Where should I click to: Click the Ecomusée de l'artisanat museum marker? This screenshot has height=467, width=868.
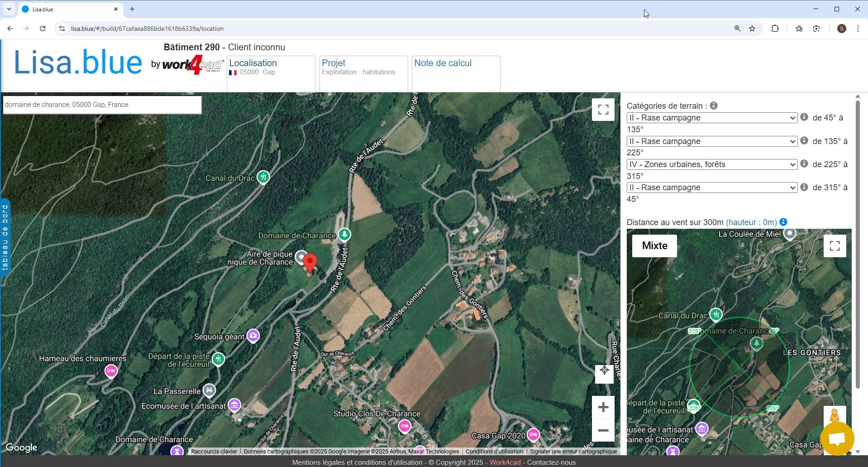[234, 404]
